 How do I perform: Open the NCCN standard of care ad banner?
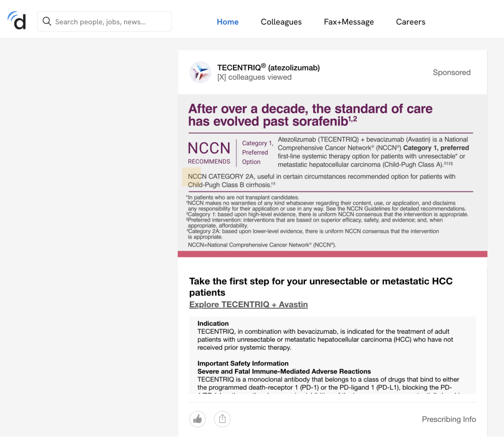[x=332, y=175]
